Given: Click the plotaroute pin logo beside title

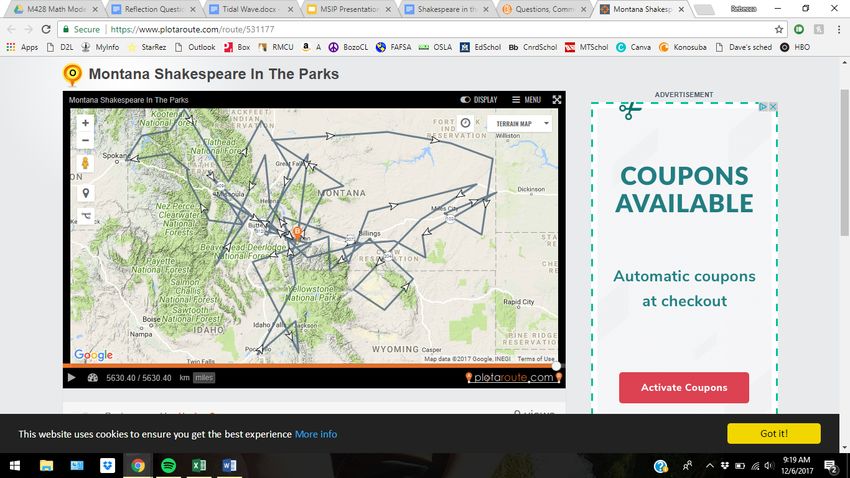Looking at the screenshot, I should [73, 74].
